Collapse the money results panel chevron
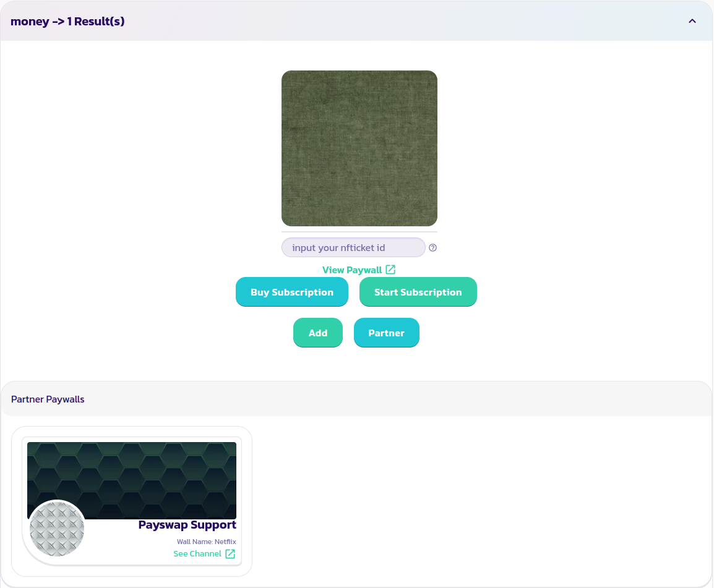714x588 pixels. click(692, 21)
